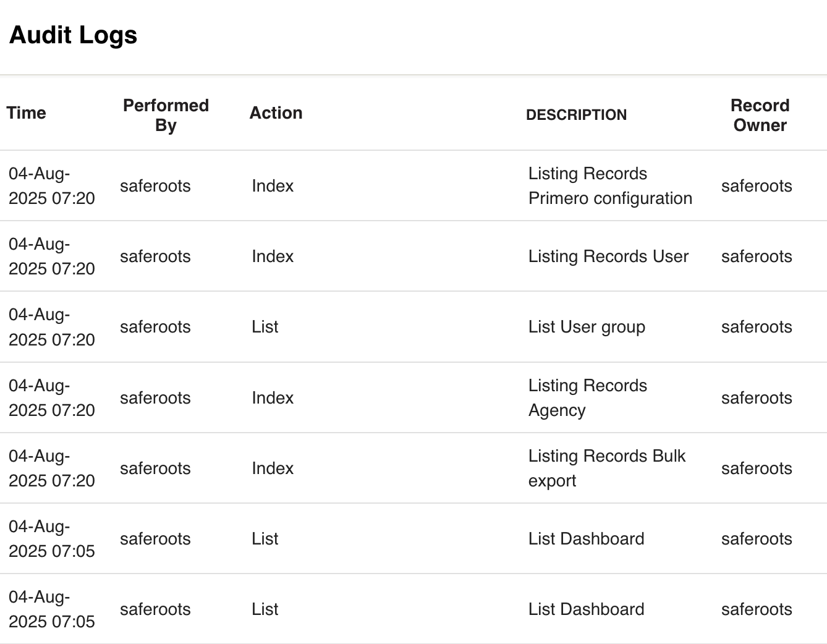The width and height of the screenshot is (827, 644).
Task: Click the DESCRIPTION column header
Action: (x=576, y=115)
